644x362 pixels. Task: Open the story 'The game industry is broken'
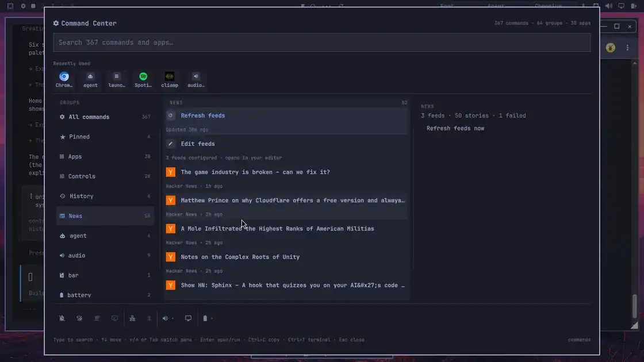(x=286, y=178)
